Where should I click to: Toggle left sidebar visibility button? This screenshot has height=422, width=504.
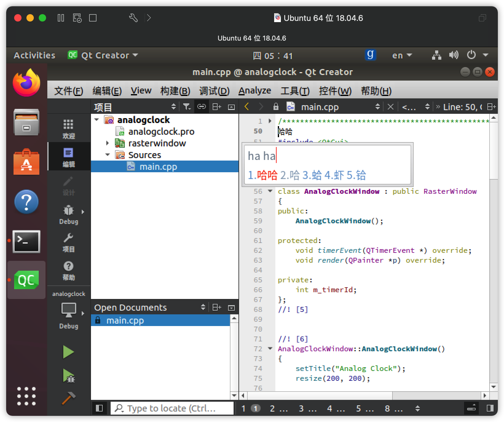[99, 408]
